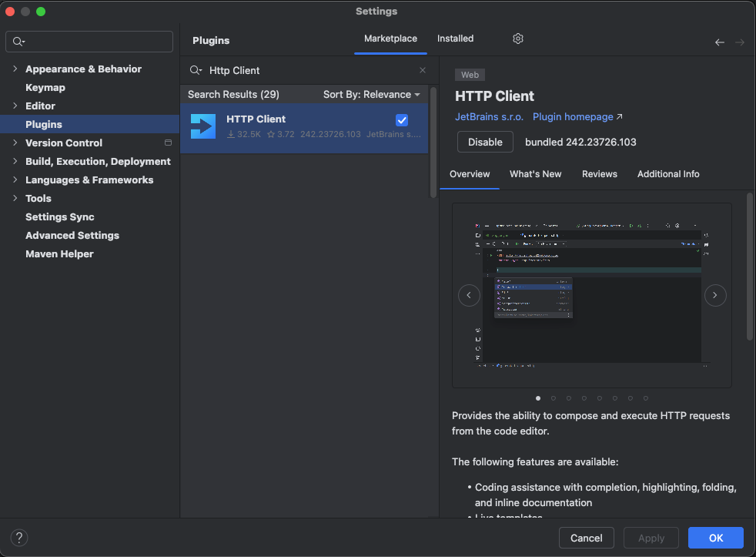Open the What's New tab
Screen dimensions: 756x557
click(x=535, y=174)
